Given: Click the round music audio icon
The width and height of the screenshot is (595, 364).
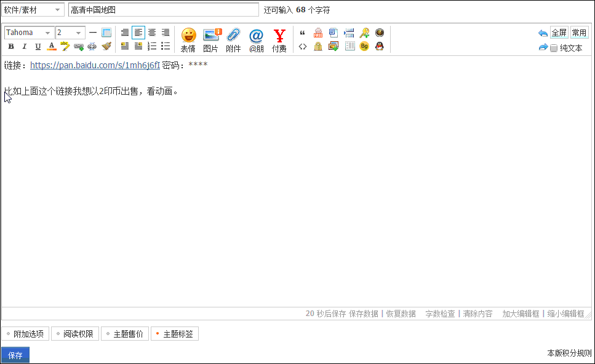Looking at the screenshot, I should tap(380, 33).
